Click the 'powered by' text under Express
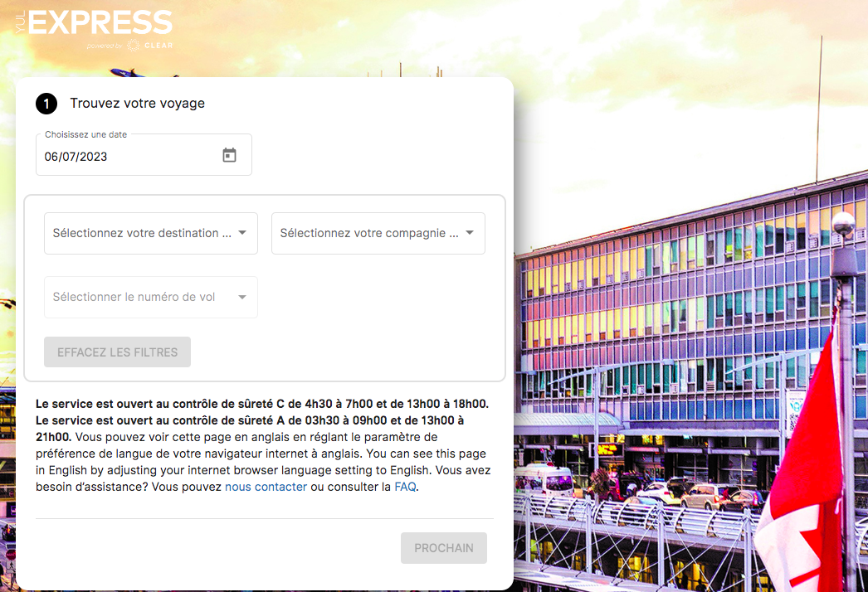The width and height of the screenshot is (868, 592). 105,46
